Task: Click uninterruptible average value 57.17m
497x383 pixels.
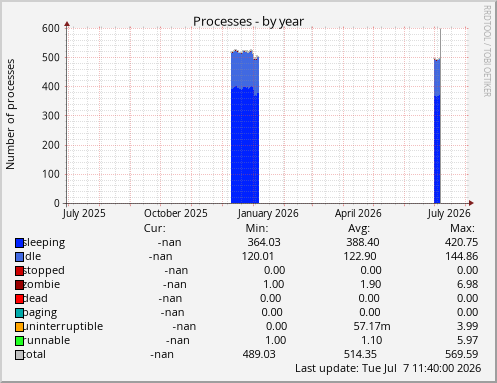Action: click(x=372, y=326)
